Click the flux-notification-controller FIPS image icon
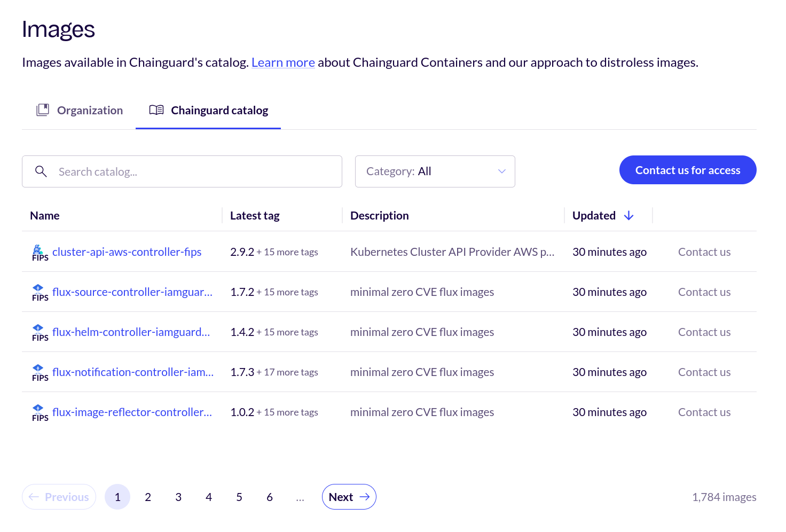This screenshot has width=786, height=532. tap(40, 372)
